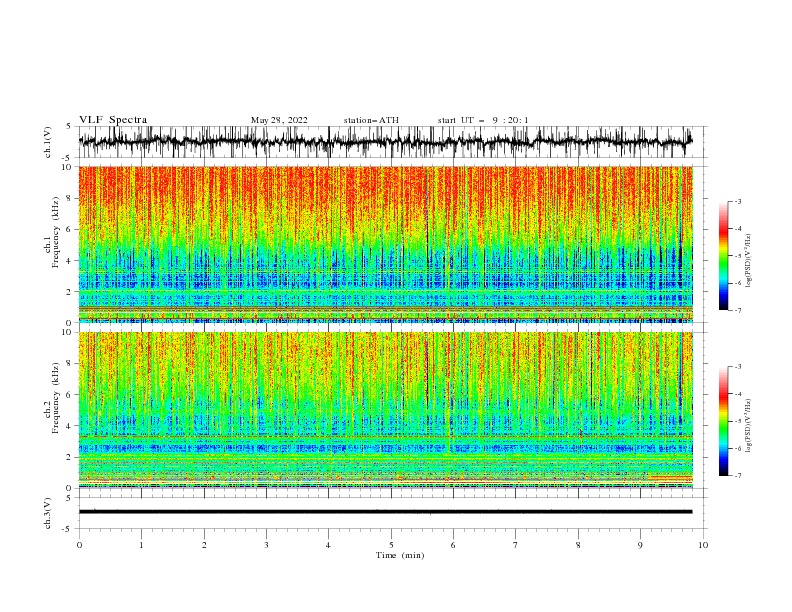Click the "station=ATH" label
This screenshot has width=792, height=612.
(x=371, y=120)
